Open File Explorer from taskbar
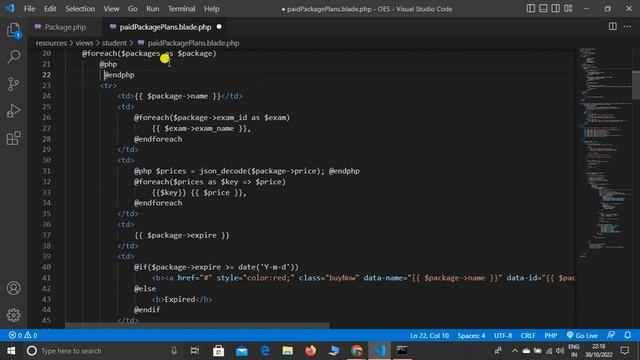 [x=288, y=351]
